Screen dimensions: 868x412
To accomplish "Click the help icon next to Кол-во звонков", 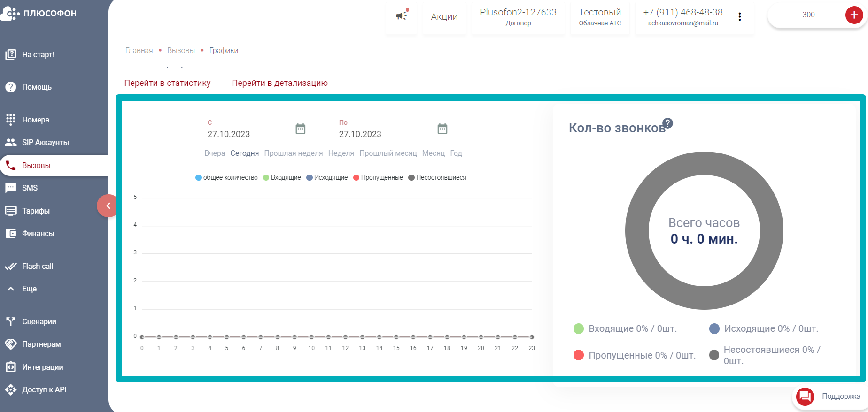I will 667,123.
